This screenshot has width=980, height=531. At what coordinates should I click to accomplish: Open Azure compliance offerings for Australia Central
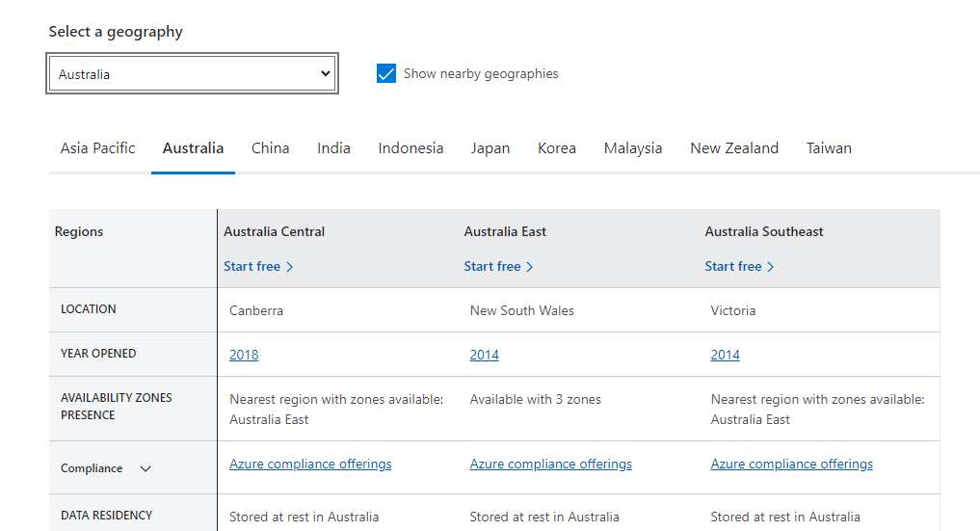click(x=310, y=465)
